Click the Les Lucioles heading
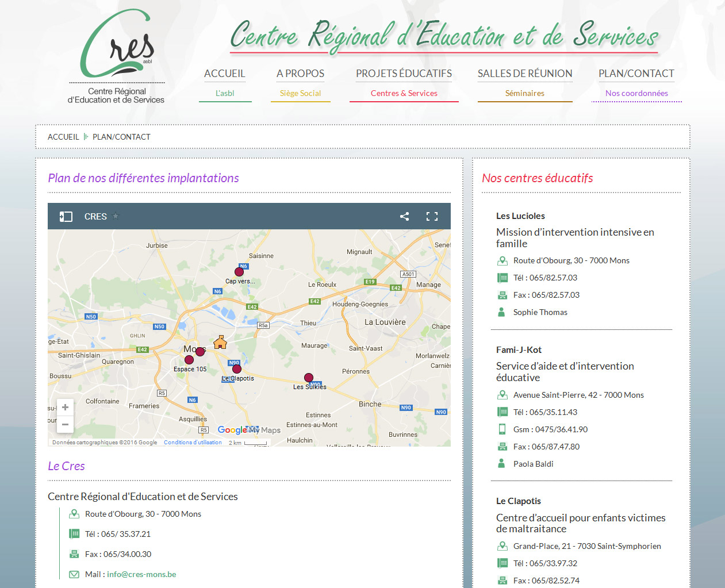 [x=520, y=216]
